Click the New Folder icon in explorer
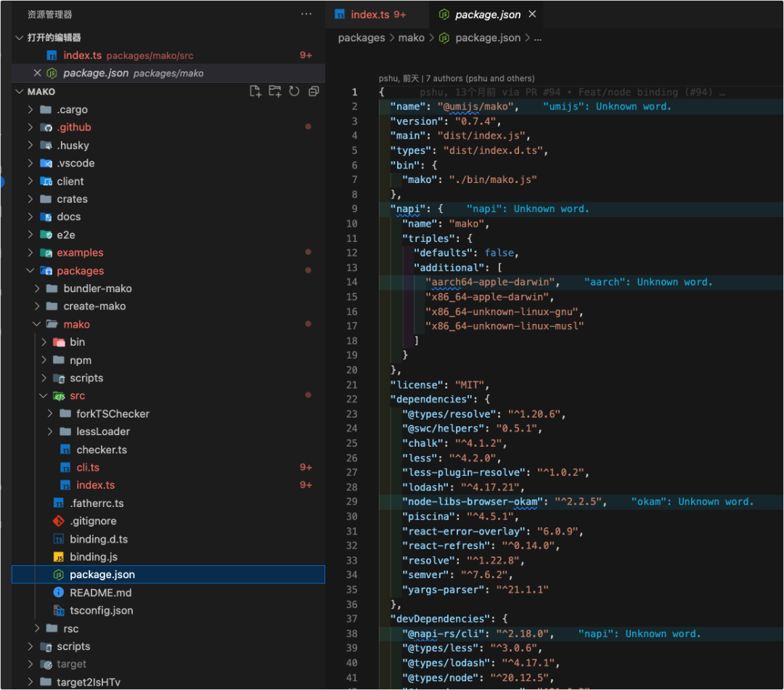784x690 pixels. 274,91
